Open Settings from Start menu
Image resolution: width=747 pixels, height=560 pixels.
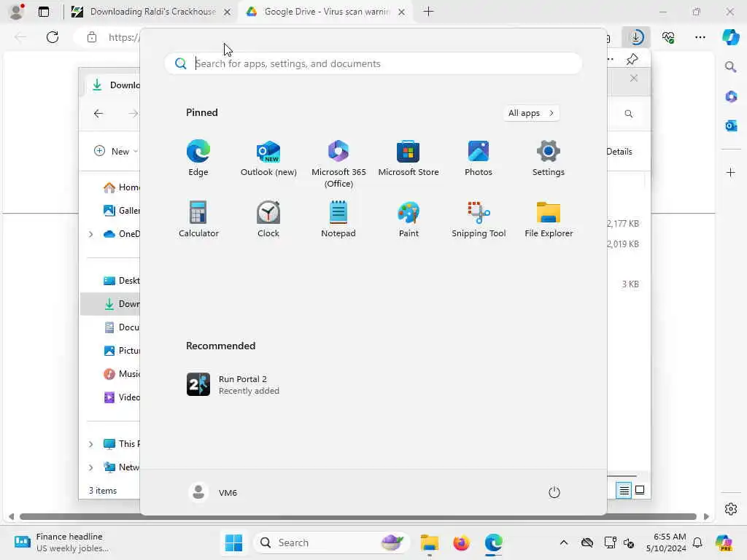pos(549,158)
